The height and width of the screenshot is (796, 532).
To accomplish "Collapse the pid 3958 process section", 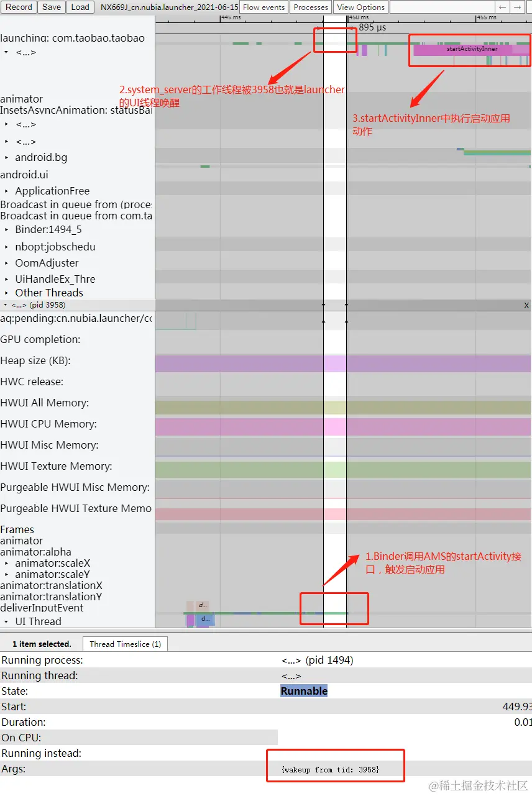I will pos(6,305).
